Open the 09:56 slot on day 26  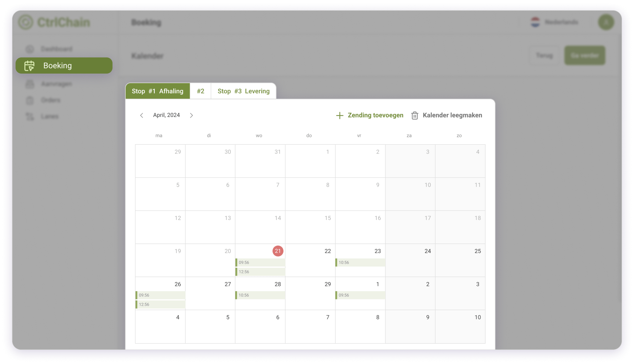[160, 295]
